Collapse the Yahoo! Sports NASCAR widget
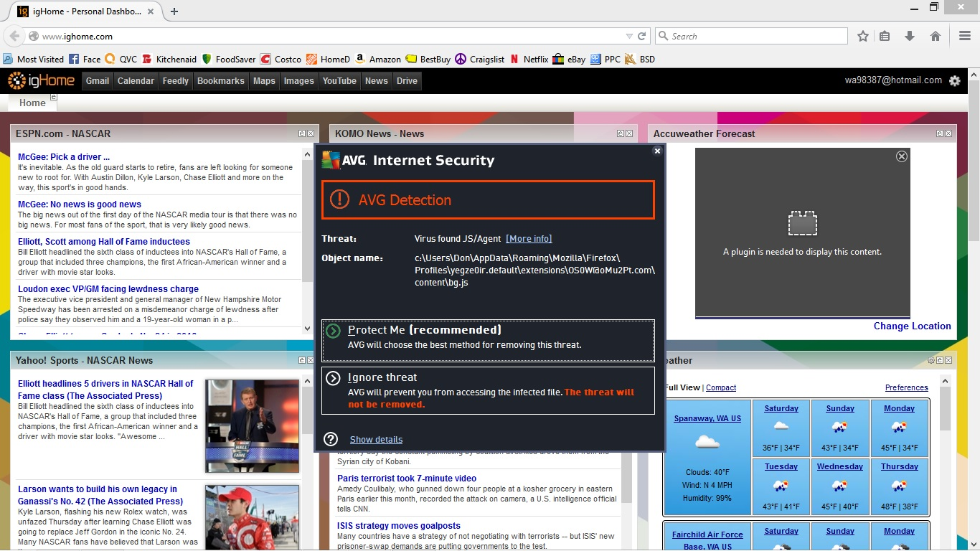Viewport: 980px width, 551px height. [302, 360]
